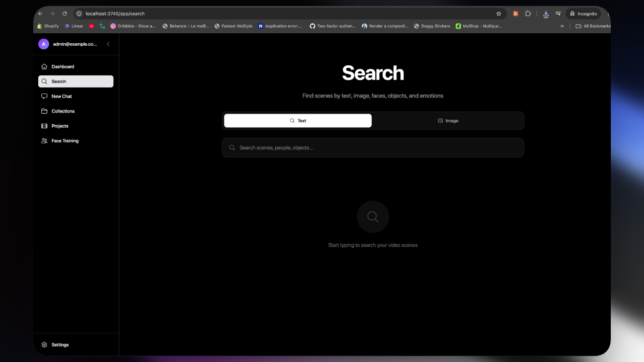Collapse the sidebar with the chevron
The image size is (644, 362).
click(x=108, y=44)
